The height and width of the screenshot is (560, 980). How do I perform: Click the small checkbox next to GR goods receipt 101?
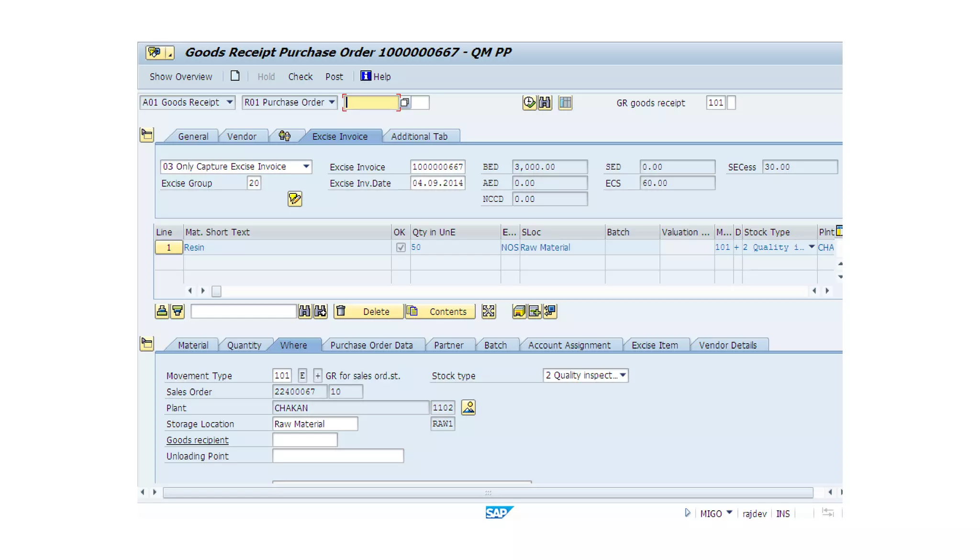point(731,102)
